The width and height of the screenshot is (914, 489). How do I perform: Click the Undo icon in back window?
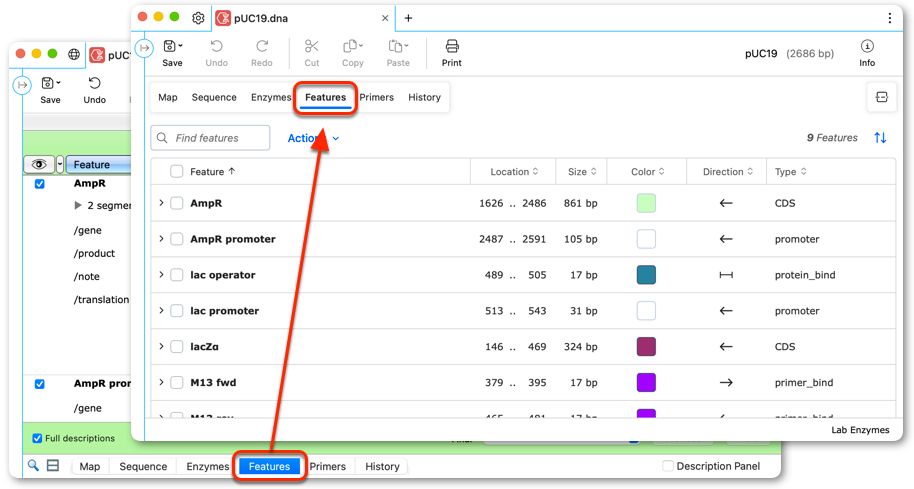pos(94,83)
